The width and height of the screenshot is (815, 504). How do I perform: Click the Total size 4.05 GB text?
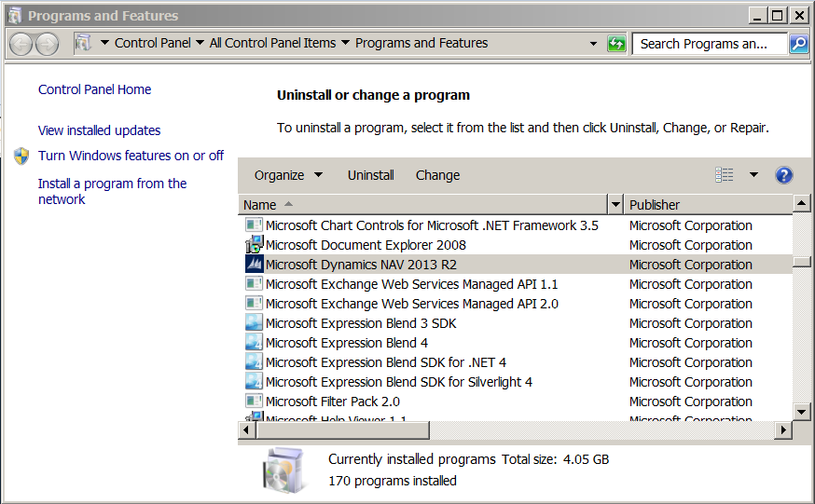click(555, 459)
